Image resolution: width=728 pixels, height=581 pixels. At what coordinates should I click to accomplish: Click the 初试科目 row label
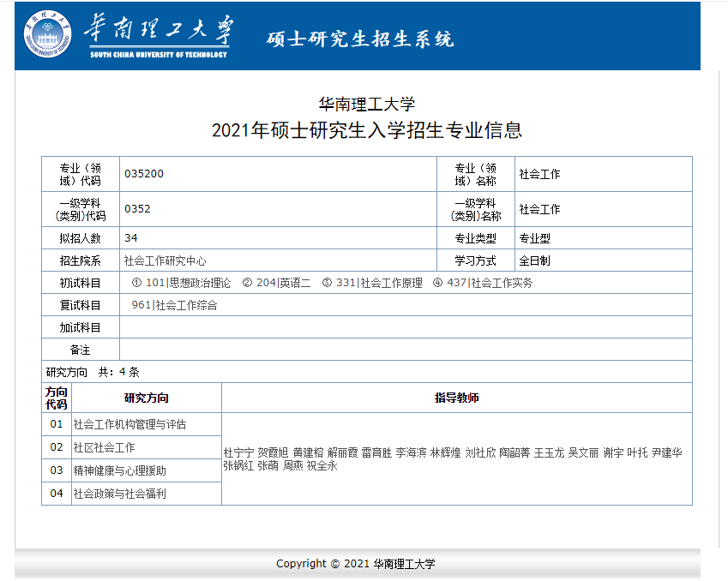81,283
